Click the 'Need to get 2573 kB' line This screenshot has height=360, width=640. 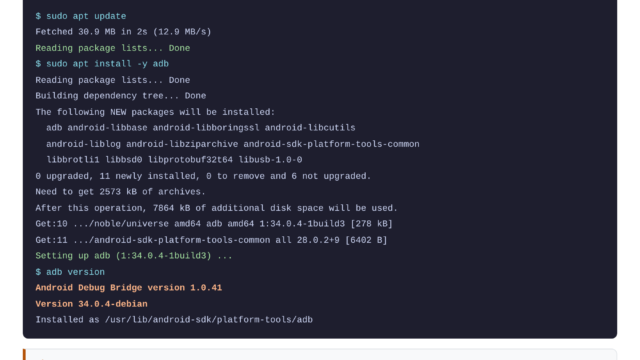coord(120,192)
